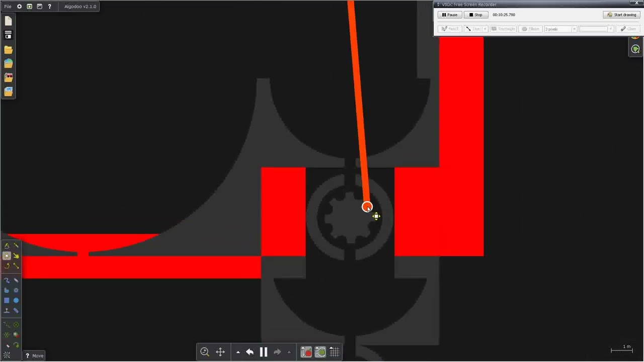Choose the Plane tool
The height and width of the screenshot is (362, 644).
click(7, 311)
